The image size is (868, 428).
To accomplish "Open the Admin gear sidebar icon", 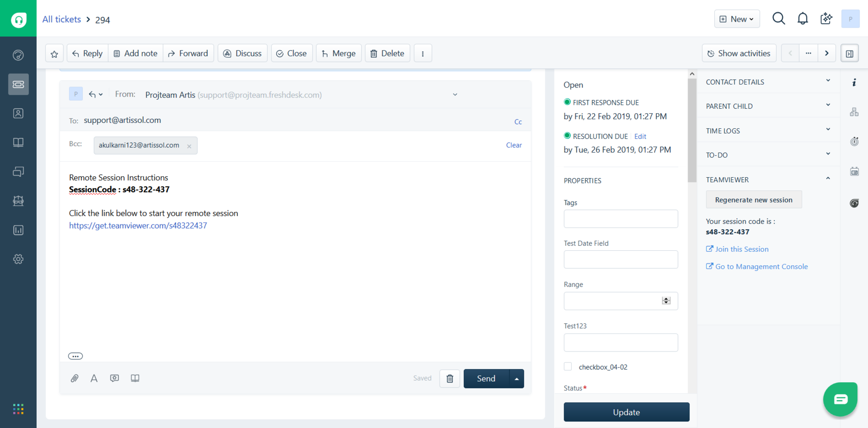I will click(18, 259).
